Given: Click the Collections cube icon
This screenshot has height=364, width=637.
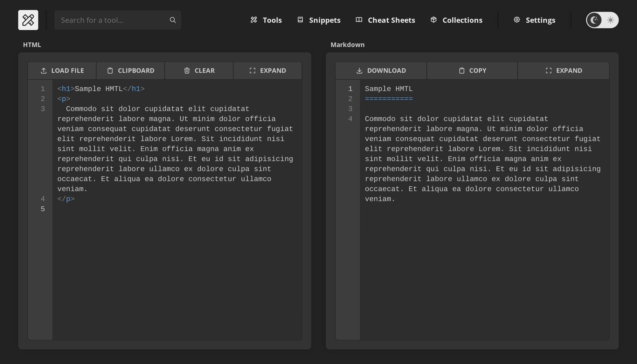Looking at the screenshot, I should click(434, 20).
